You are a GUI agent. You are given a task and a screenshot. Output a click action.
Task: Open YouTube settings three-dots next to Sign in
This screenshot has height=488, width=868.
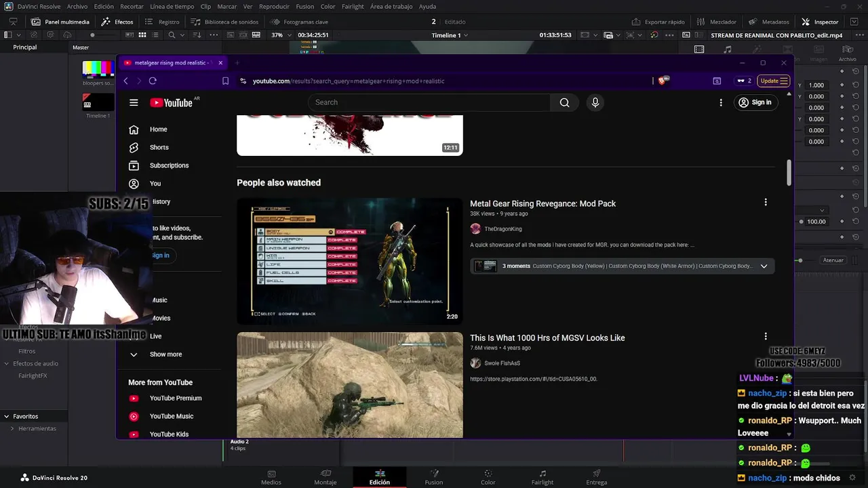click(x=721, y=102)
